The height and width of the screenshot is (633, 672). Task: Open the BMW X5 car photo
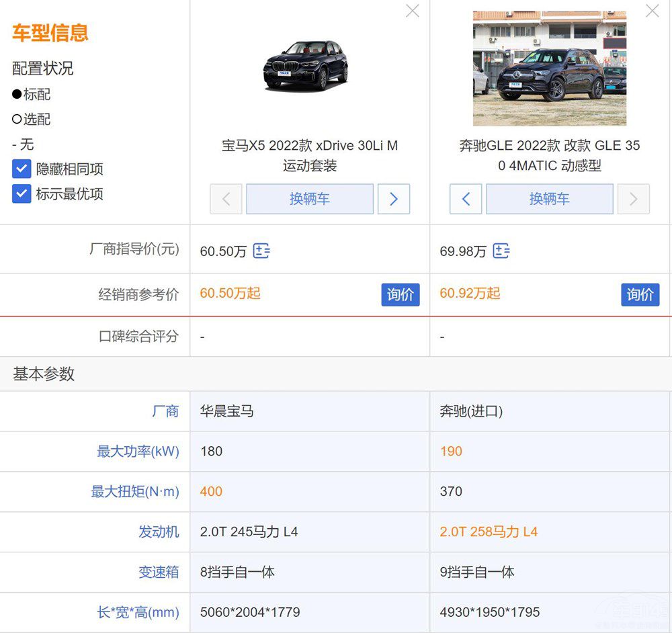click(305, 66)
